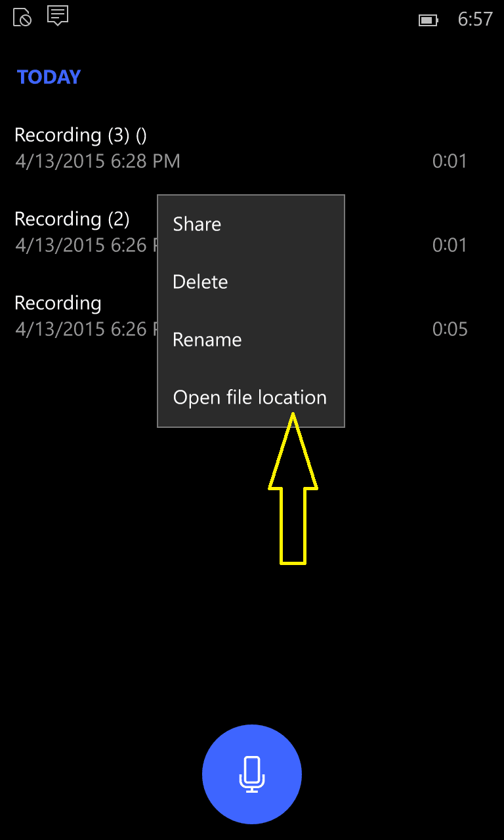
Task: Open the Recording (3) () entry title
Action: [x=81, y=135]
